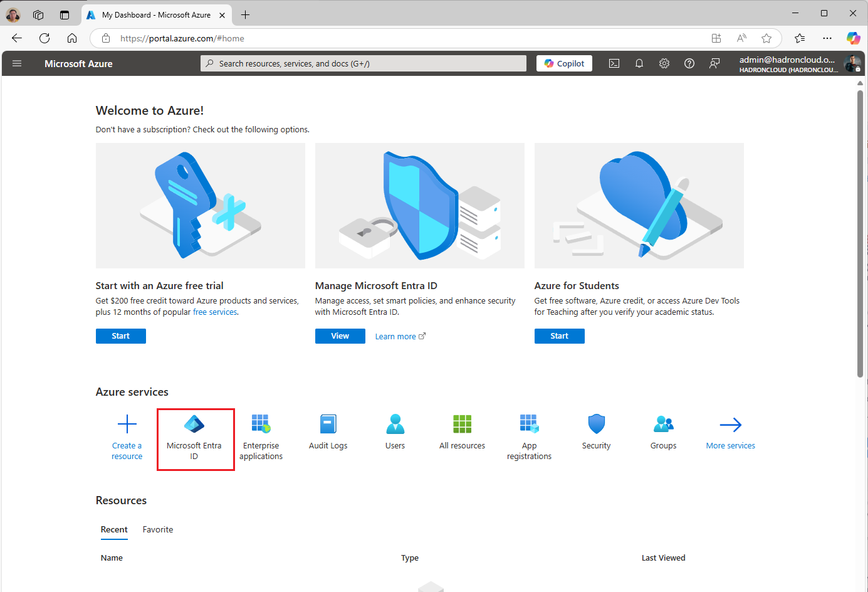Screen dimensions: 868x592
Task: Start the Azure free trial
Action: (x=121, y=336)
